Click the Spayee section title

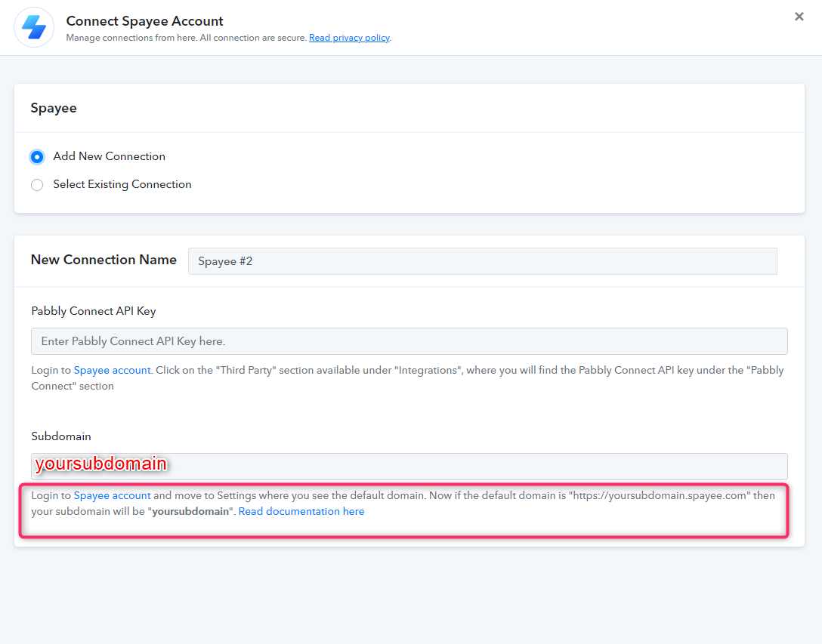[54, 108]
